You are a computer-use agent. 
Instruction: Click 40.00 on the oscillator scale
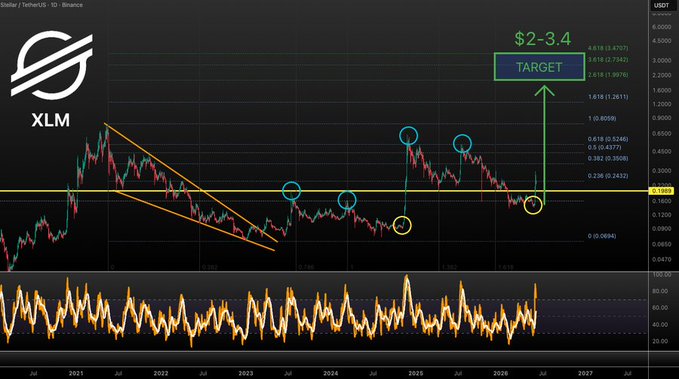point(661,324)
